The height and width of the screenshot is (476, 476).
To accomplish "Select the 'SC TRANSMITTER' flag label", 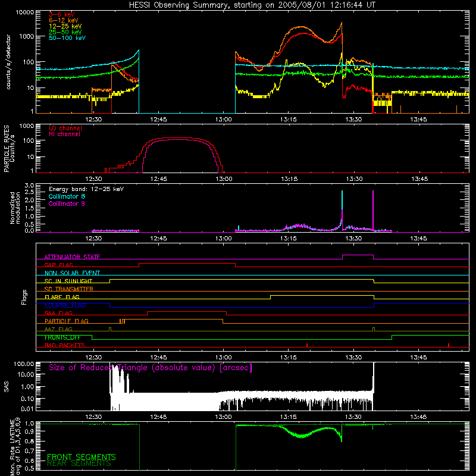I will [69, 289].
